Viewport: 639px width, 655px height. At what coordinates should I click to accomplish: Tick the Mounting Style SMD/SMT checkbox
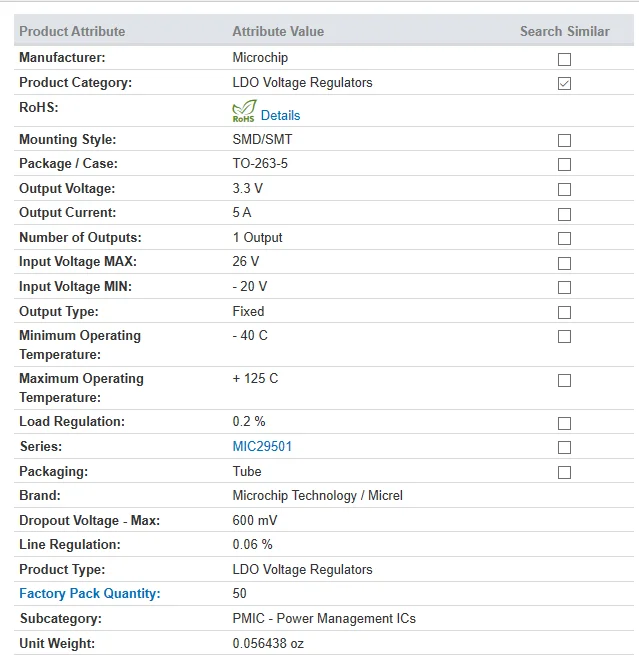[x=564, y=140]
